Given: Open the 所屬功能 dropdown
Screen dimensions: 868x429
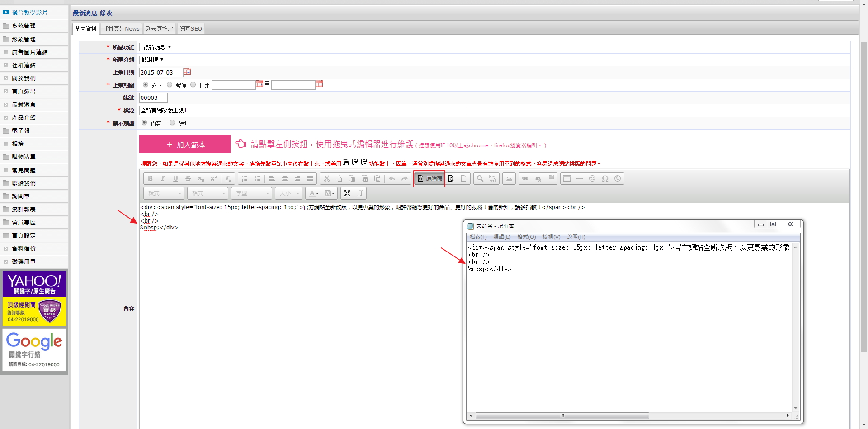Looking at the screenshot, I should [x=156, y=47].
